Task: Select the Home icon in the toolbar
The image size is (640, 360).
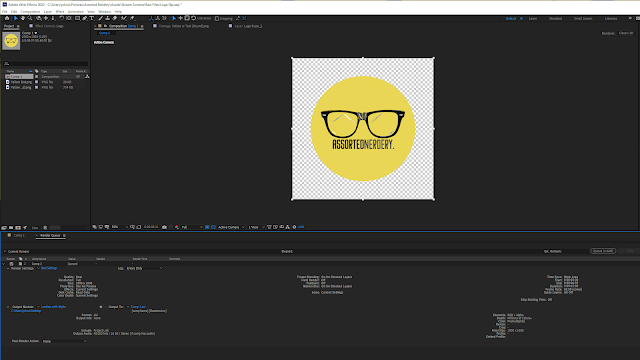Action: [7, 18]
